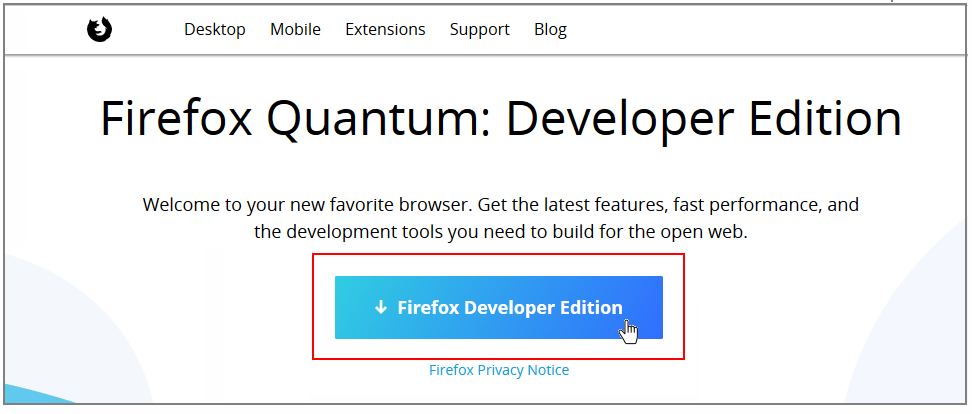972x414 pixels.
Task: Open the Firefox Privacy Notice link
Action: coord(499,370)
